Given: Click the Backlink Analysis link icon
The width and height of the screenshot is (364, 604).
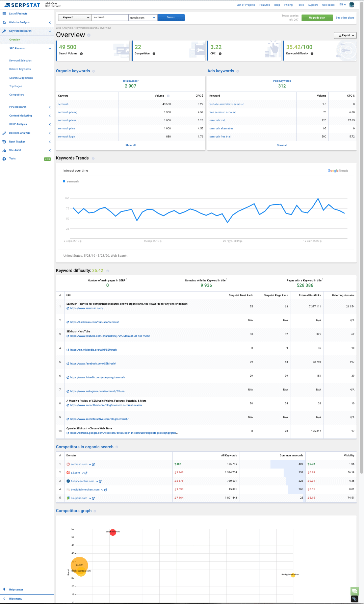Looking at the screenshot, I should tap(4, 133).
